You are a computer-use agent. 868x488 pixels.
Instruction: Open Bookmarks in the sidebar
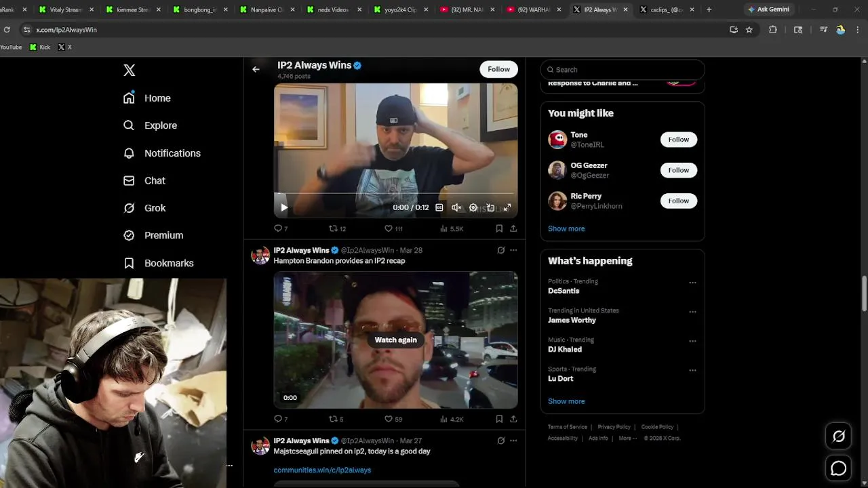[159, 263]
